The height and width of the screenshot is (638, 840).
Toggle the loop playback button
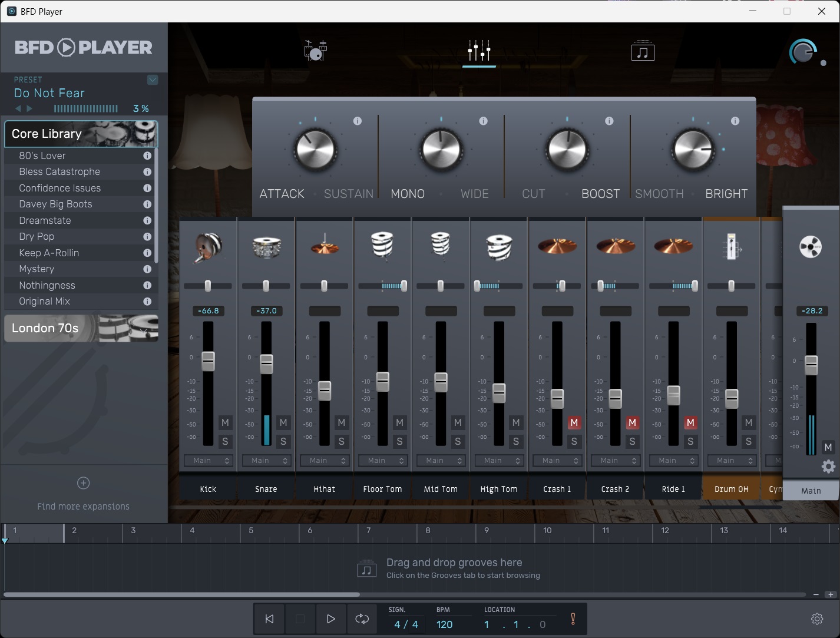click(x=362, y=619)
